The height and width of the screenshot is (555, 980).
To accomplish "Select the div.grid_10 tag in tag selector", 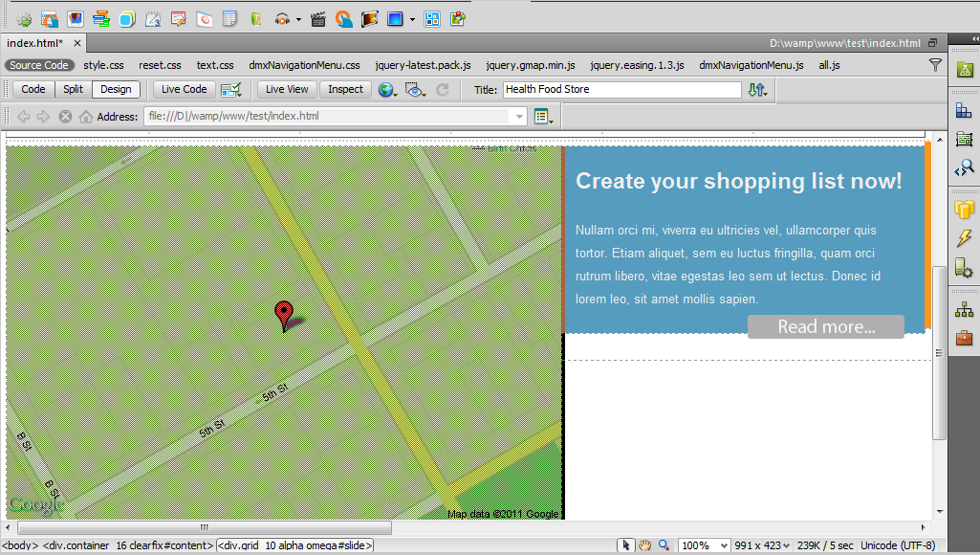I will [295, 545].
